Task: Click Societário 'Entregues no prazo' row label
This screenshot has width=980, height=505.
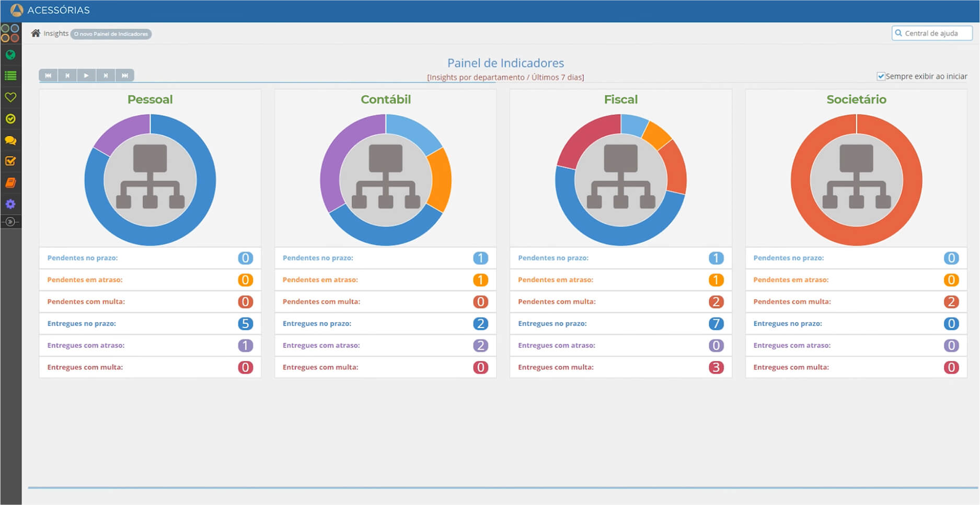Action: 788,324
